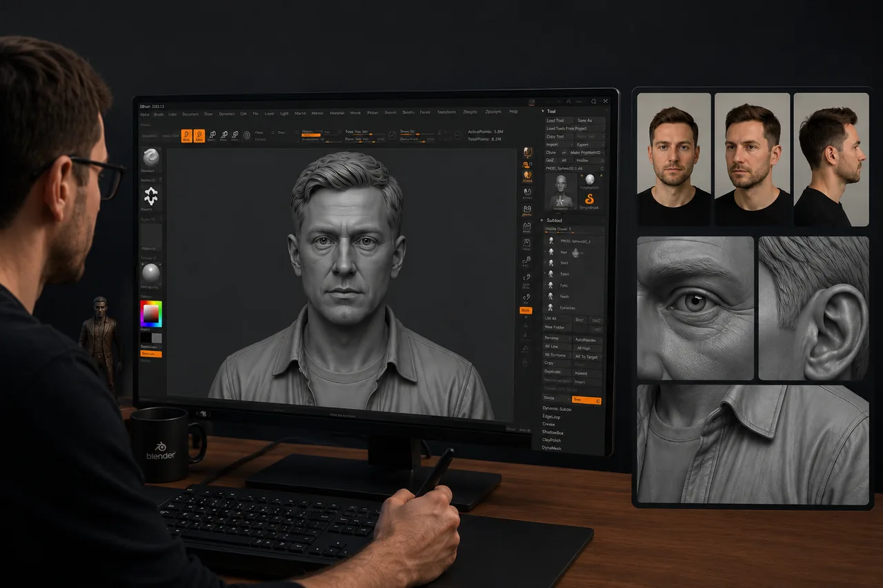Open the empty alpha slot on left shelf
The height and width of the screenshot is (588, 883).
pyautogui.click(x=151, y=234)
